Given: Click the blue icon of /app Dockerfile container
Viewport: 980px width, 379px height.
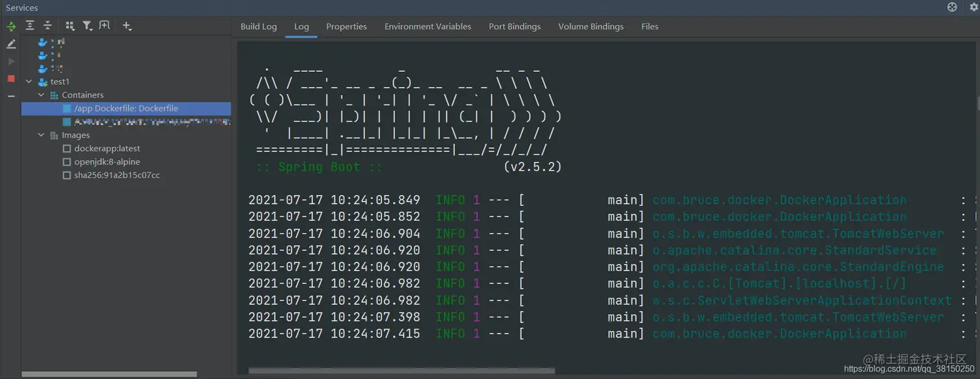Looking at the screenshot, I should click(x=67, y=109).
